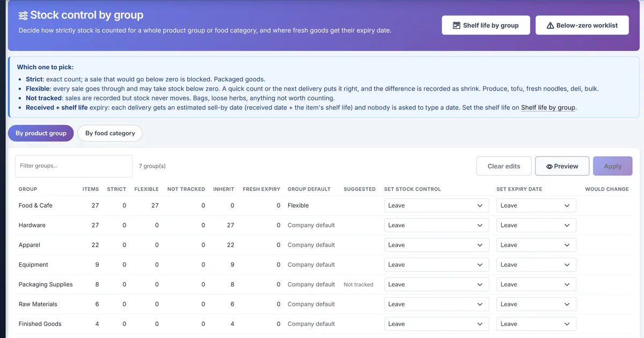Viewport: 644px width, 338px height.
Task: Open expiry date dropdown for Finished Goods
Action: click(536, 324)
